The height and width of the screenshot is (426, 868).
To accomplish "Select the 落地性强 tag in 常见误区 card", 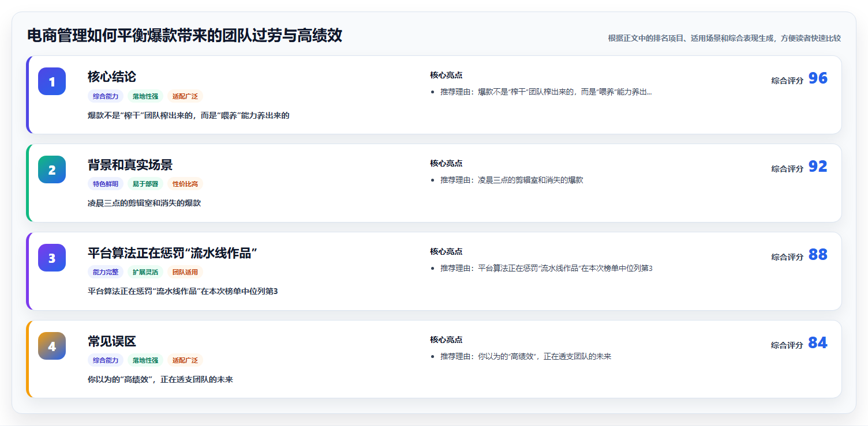I will pos(145,361).
